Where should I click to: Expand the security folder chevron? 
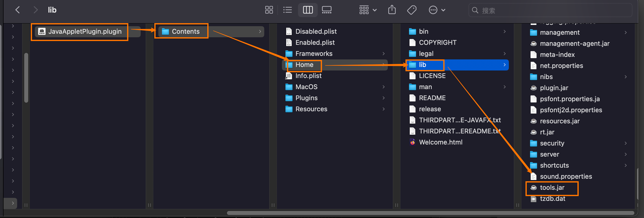(626, 143)
